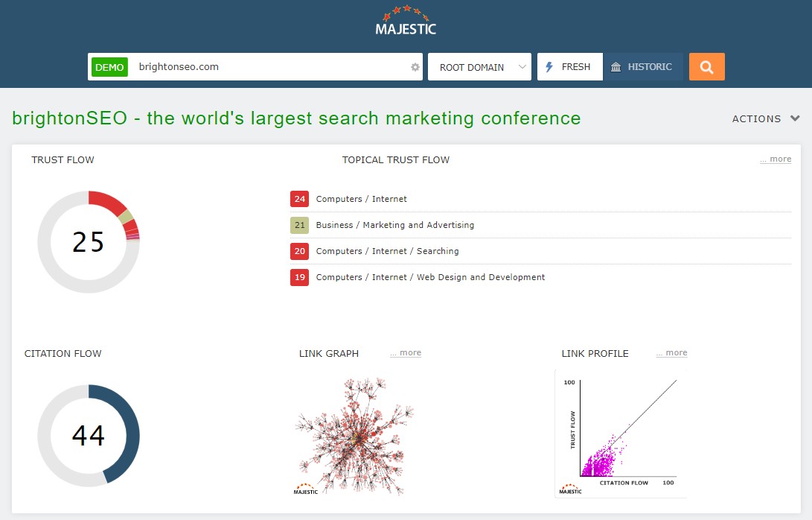The image size is (812, 520).
Task: Click the Citation Flow donut chart
Action: click(x=89, y=436)
